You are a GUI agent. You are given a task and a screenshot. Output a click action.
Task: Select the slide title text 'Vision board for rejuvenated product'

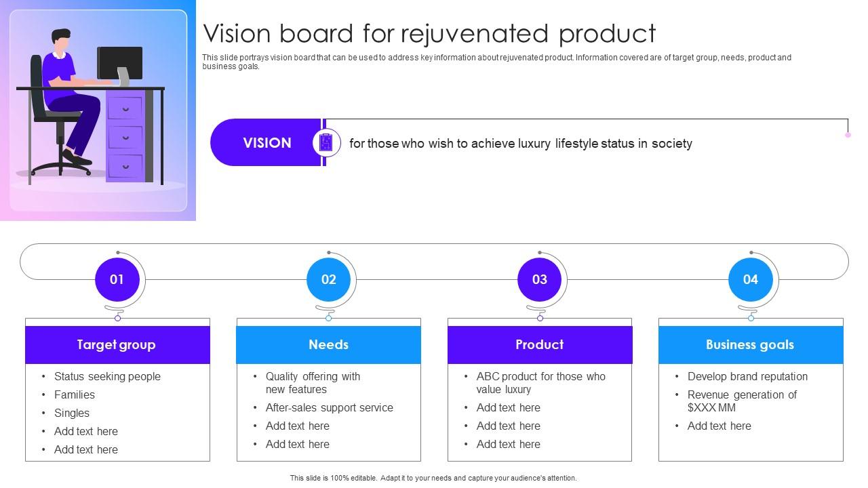pyautogui.click(x=430, y=33)
